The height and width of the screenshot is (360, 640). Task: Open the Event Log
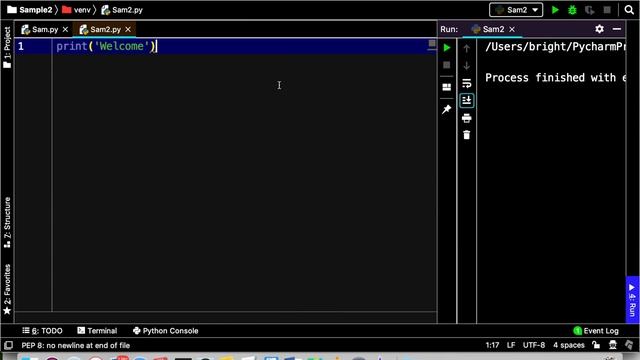tap(596, 331)
